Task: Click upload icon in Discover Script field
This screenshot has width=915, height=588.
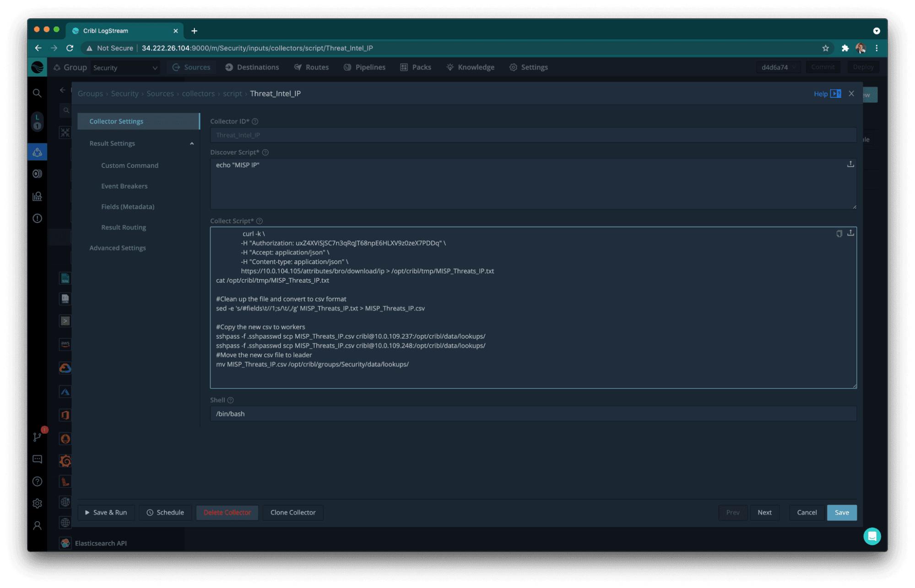Action: coord(850,164)
